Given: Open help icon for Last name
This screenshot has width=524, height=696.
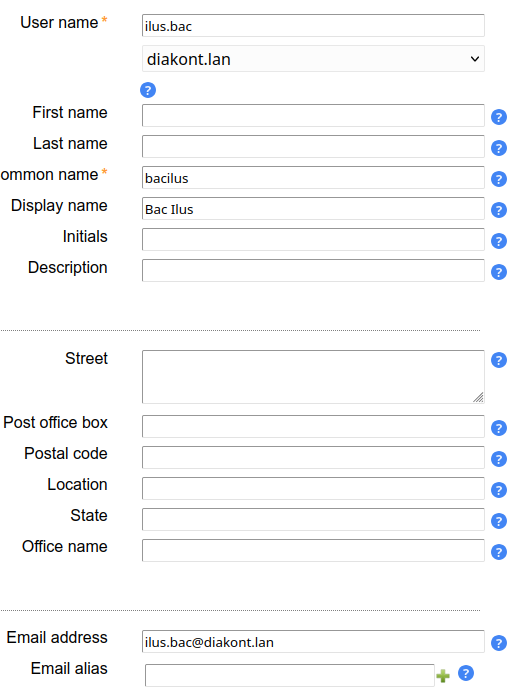Looking at the screenshot, I should tap(499, 148).
